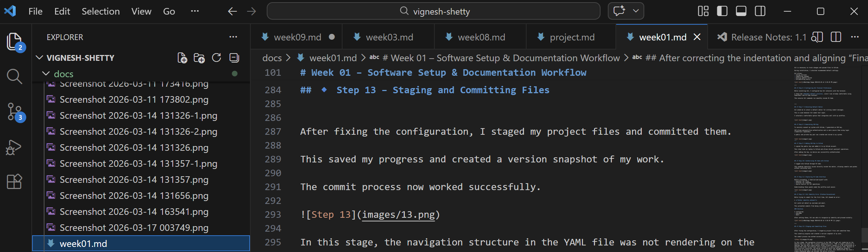868x252 pixels.
Task: Open the Search view in activity bar
Action: tap(14, 76)
